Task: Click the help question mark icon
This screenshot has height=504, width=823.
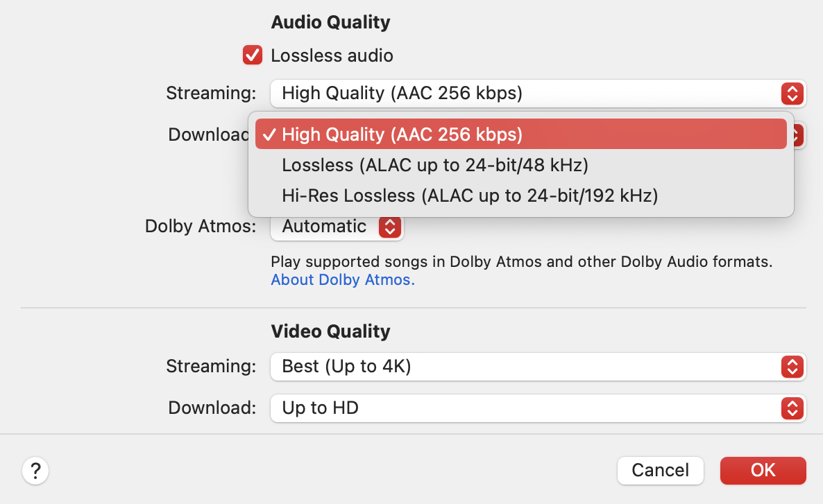Action: 35,471
